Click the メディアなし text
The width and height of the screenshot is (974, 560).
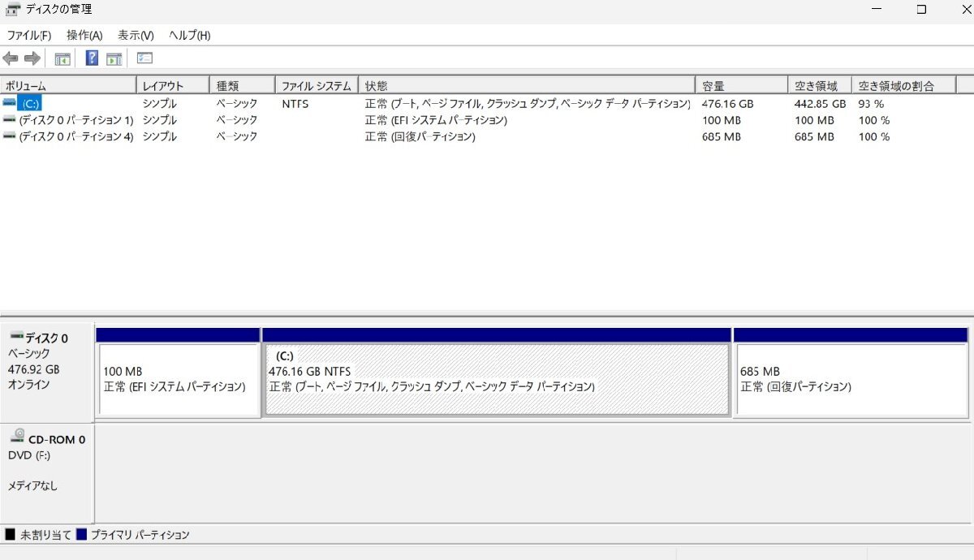click(x=32, y=486)
